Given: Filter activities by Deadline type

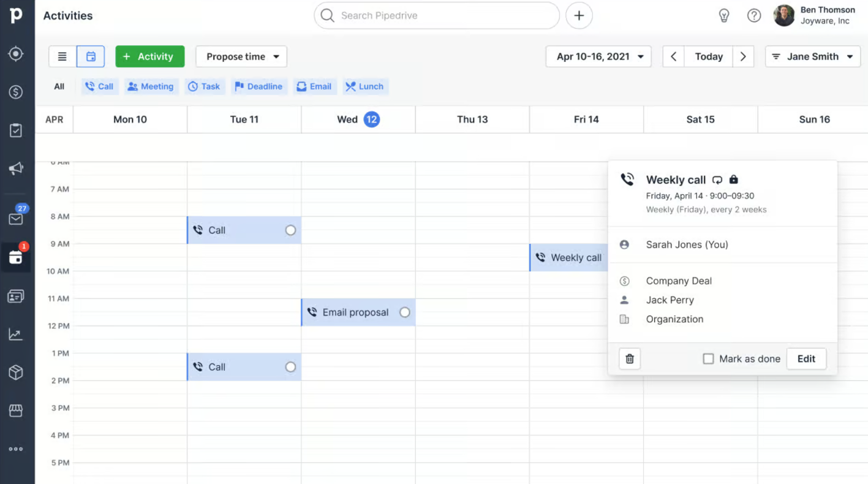Looking at the screenshot, I should coord(258,86).
